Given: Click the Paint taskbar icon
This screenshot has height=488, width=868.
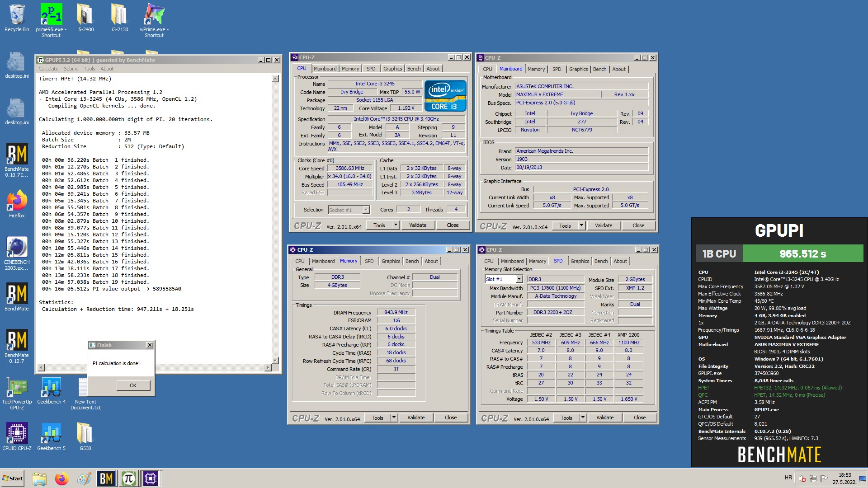Looking at the screenshot, I should [x=84, y=479].
